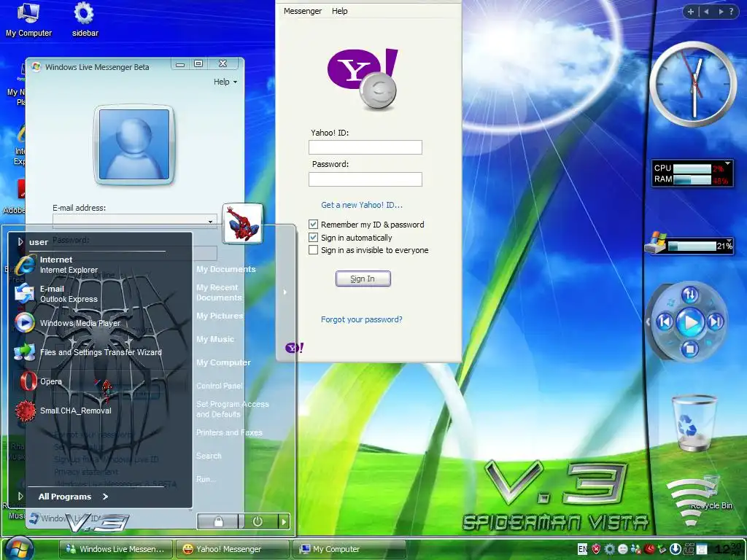Open My Music from Start menu

click(x=215, y=339)
